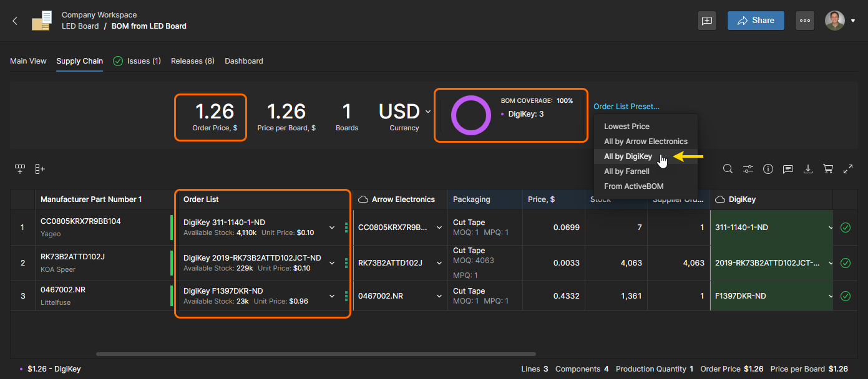Expand Order List dropdown for DigiKey 311-1140-1-ND
Viewport: 868px width, 379px height.
click(332, 228)
